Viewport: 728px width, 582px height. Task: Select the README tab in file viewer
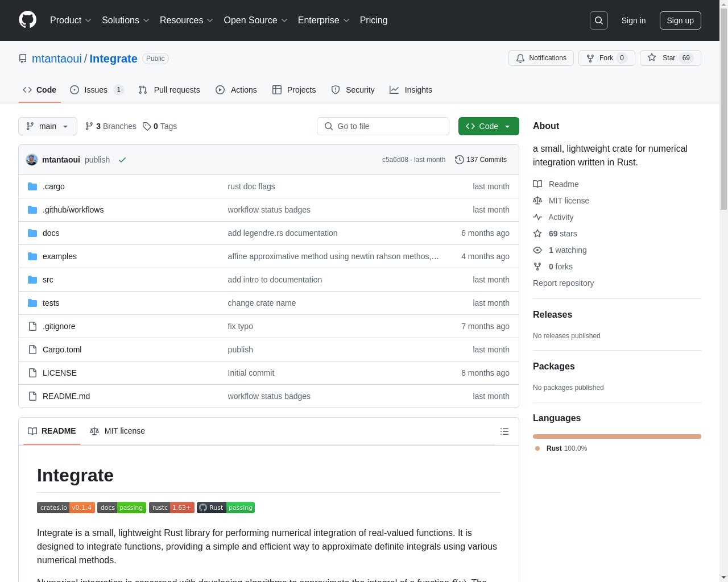[52, 431]
